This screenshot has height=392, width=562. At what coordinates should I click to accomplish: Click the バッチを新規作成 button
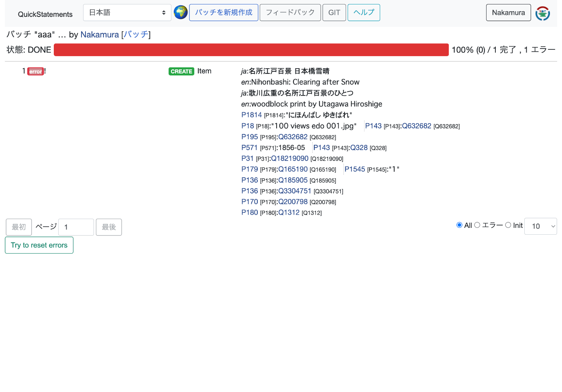coord(224,12)
